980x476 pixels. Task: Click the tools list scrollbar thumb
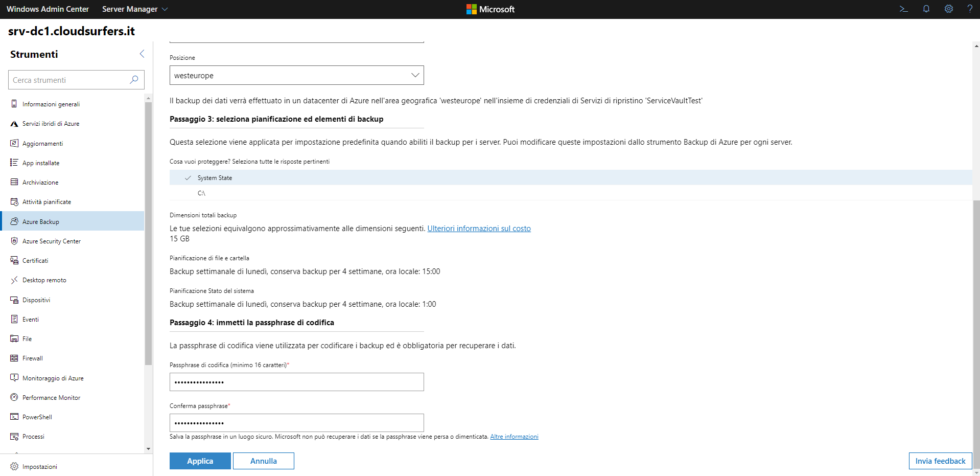coord(148,233)
